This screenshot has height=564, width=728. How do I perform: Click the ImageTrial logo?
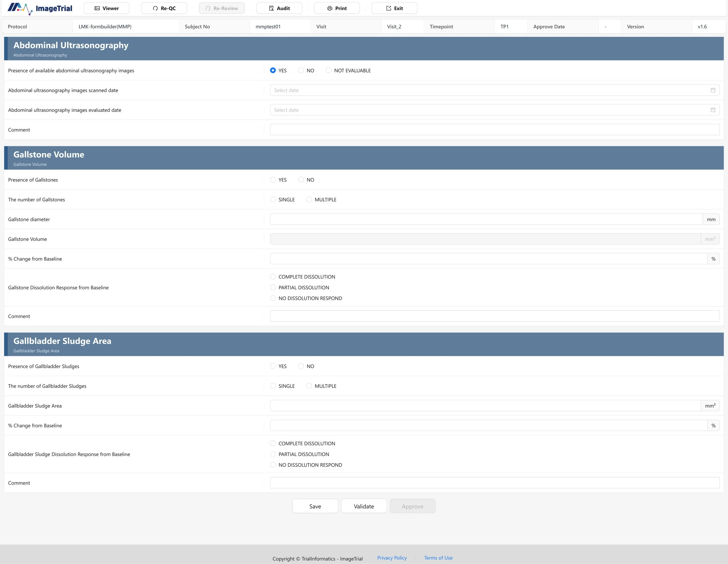pyautogui.click(x=40, y=8)
